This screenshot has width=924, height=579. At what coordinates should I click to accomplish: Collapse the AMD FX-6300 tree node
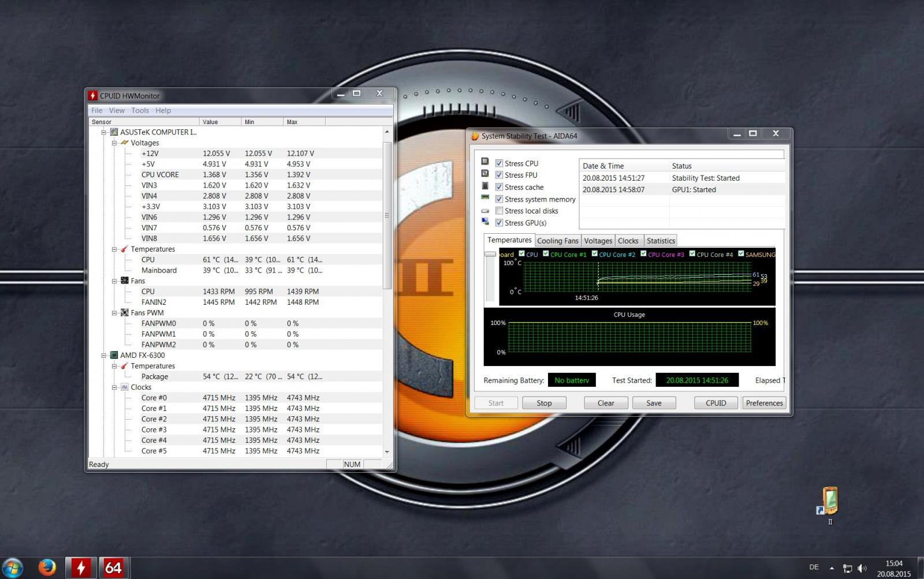[104, 355]
